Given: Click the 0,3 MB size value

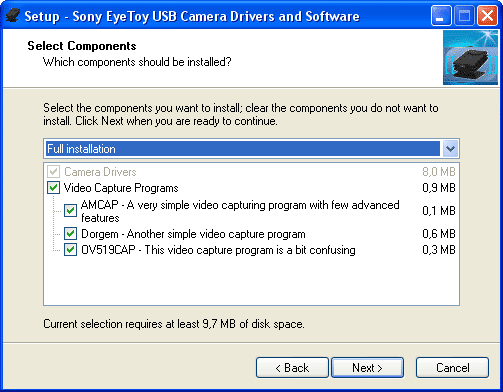Looking at the screenshot, I should click(x=439, y=250).
